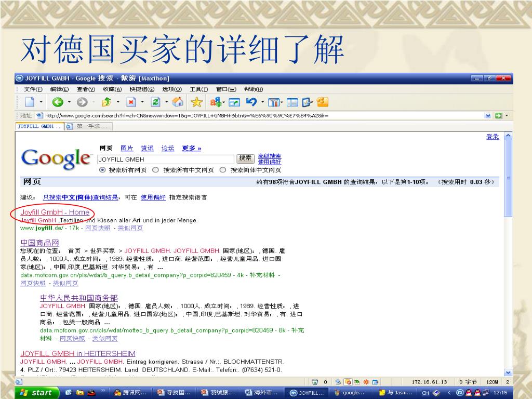This screenshot has height=399, width=532.
Task: Click the blue Undo arrow icon
Action: pos(251,102)
